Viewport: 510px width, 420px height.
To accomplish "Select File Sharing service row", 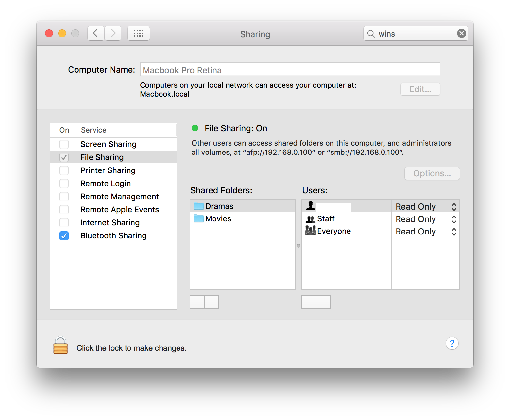I will pos(113,157).
